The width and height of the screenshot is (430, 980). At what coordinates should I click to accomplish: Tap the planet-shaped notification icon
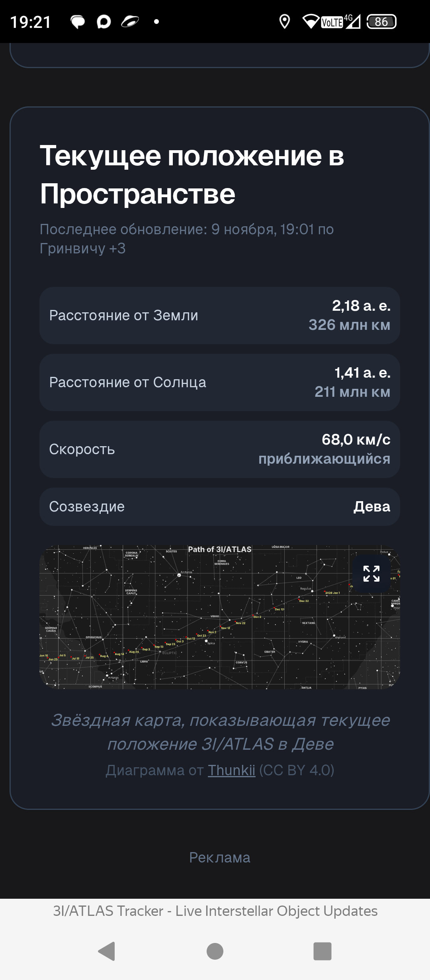130,22
